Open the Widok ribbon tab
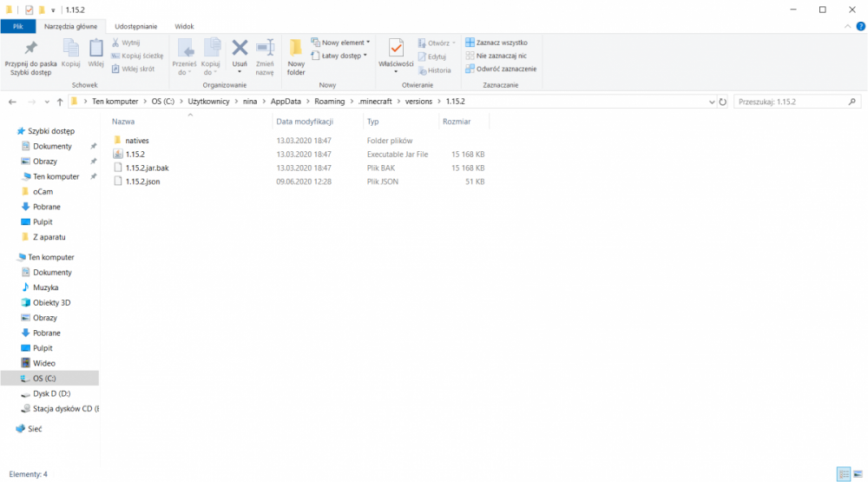Image resolution: width=868 pixels, height=482 pixels. [184, 27]
